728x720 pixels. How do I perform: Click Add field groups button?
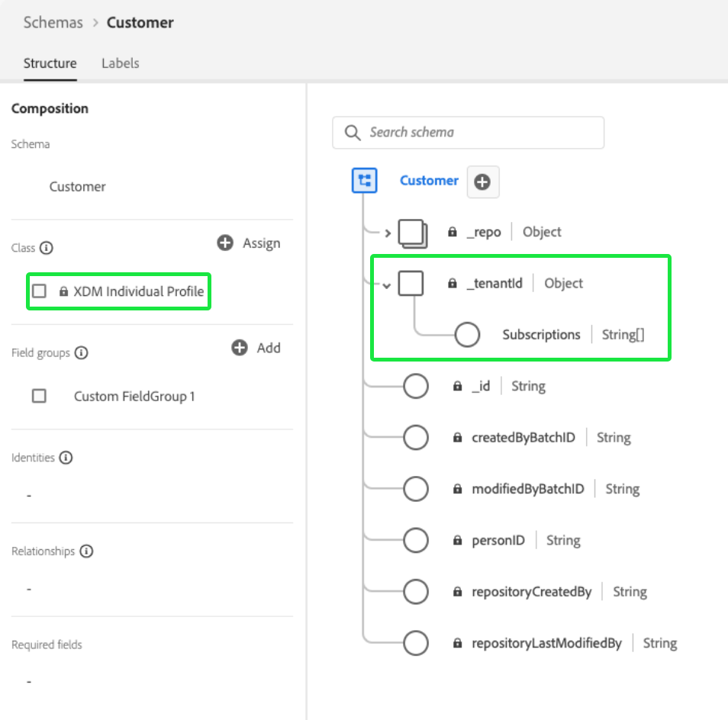click(258, 348)
